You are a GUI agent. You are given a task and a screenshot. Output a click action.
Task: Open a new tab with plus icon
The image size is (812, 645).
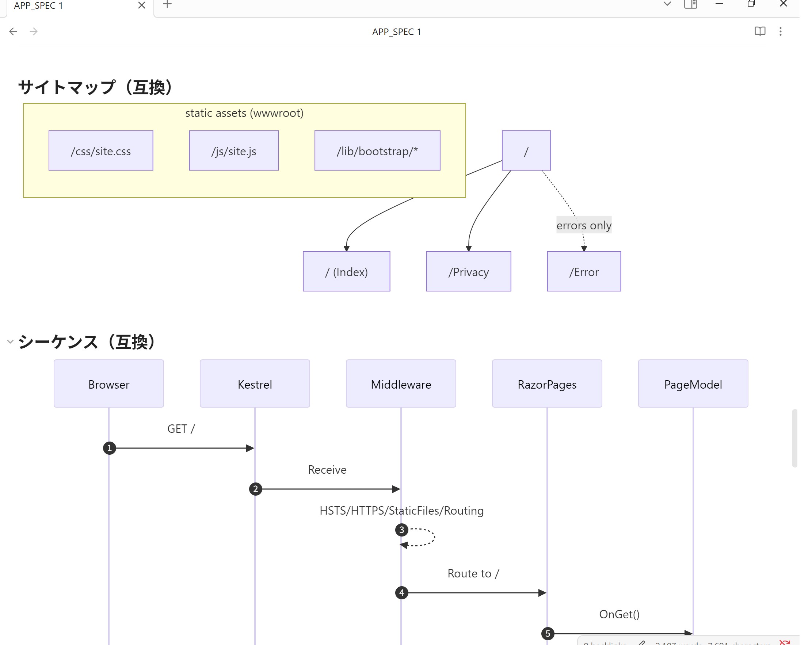(167, 4)
